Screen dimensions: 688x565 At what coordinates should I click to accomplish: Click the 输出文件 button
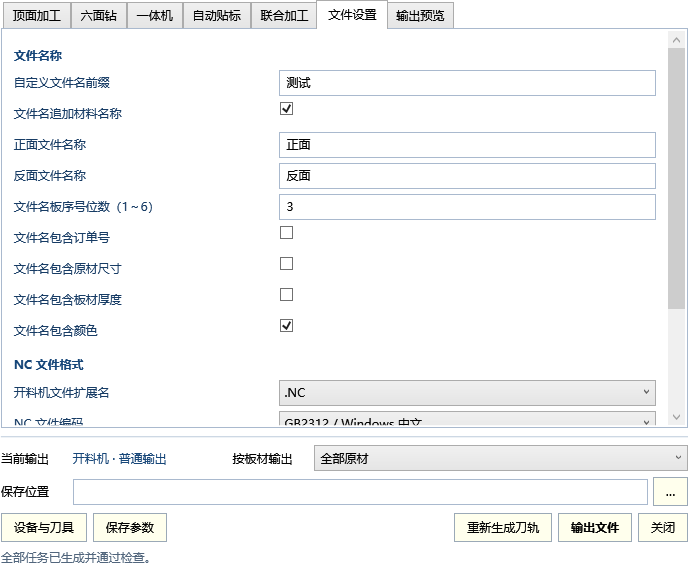(595, 527)
